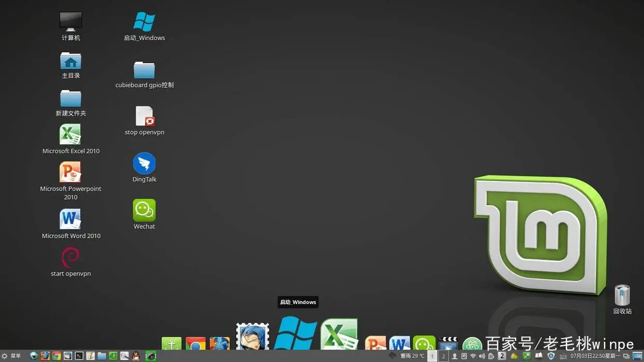The width and height of the screenshot is (644, 362).
Task: Open the weather applet showing 29 ℃
Action: click(408, 356)
